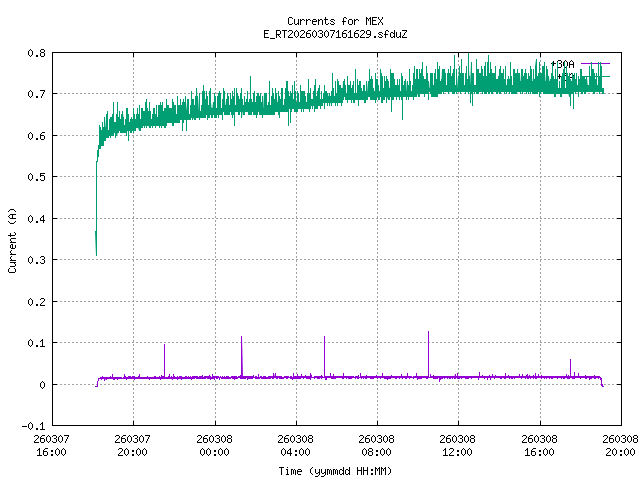This screenshot has width=640, height=480.
Task: Click the 'Current (A)' y-axis label
Action: [x=13, y=240]
